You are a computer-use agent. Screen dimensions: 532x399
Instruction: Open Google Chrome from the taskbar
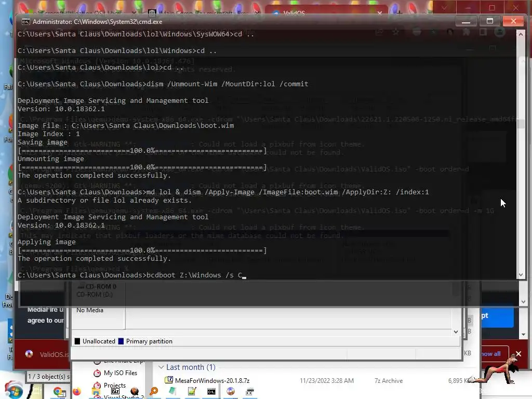point(59,392)
